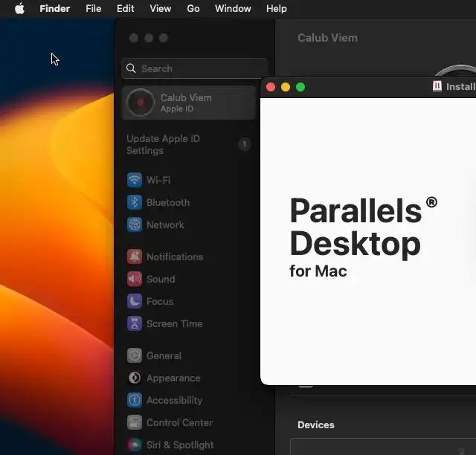
Task: Open the Finder menu
Action: pos(54,8)
